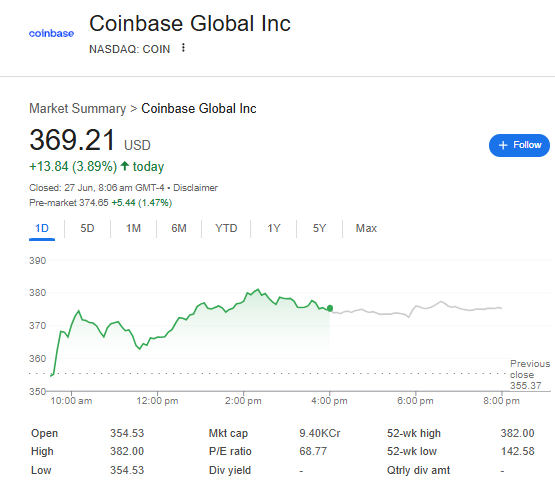Select the 1D chart range tab
The height and width of the screenshot is (482, 555).
pos(42,228)
